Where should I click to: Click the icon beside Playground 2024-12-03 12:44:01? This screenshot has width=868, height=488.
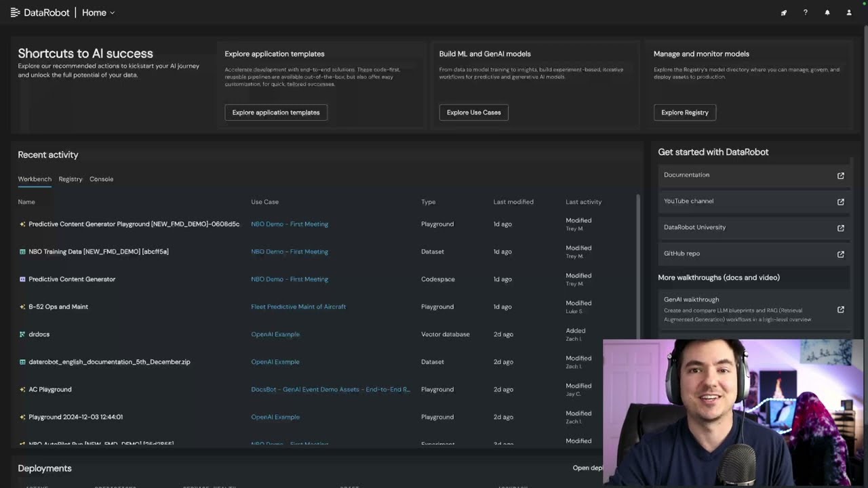[22, 417]
